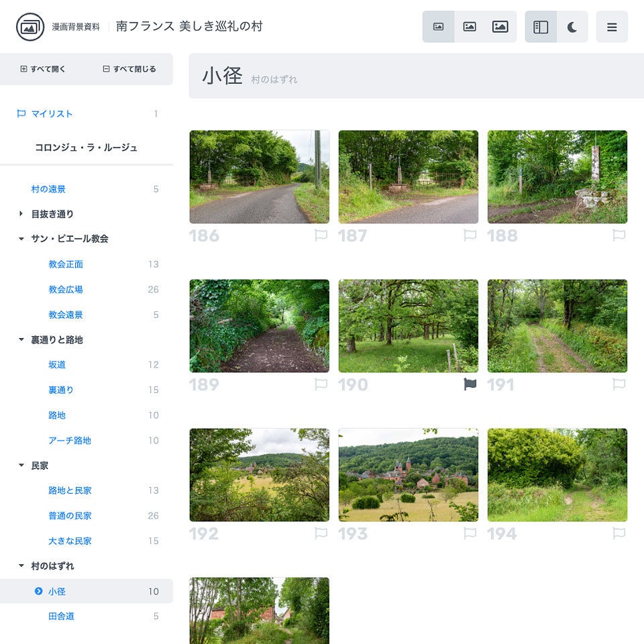
Task: Flag photo 186 with its flag toggle
Action: (320, 235)
